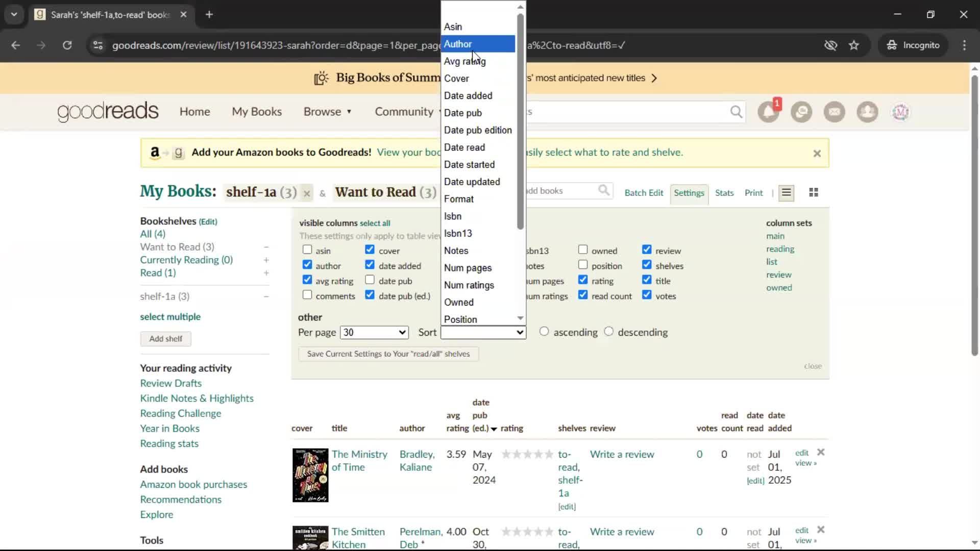Remove shelf-1a sidebar filter with minus
The image size is (980, 551).
266,296
